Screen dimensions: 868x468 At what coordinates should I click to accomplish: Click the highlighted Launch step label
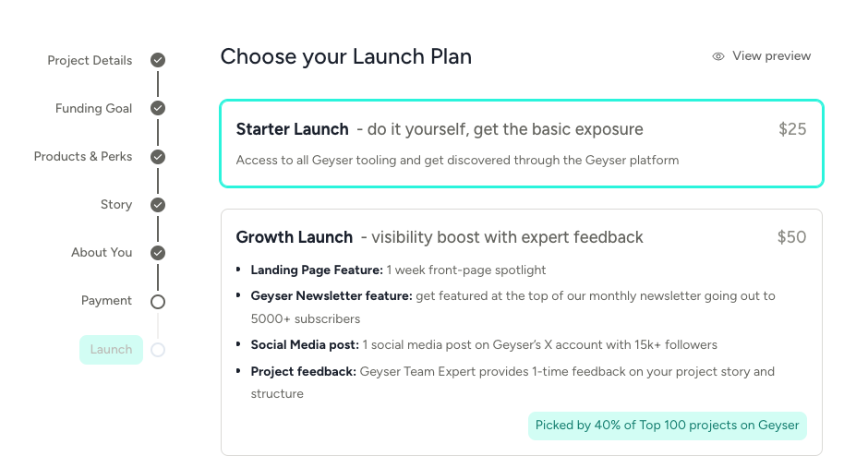[111, 350]
